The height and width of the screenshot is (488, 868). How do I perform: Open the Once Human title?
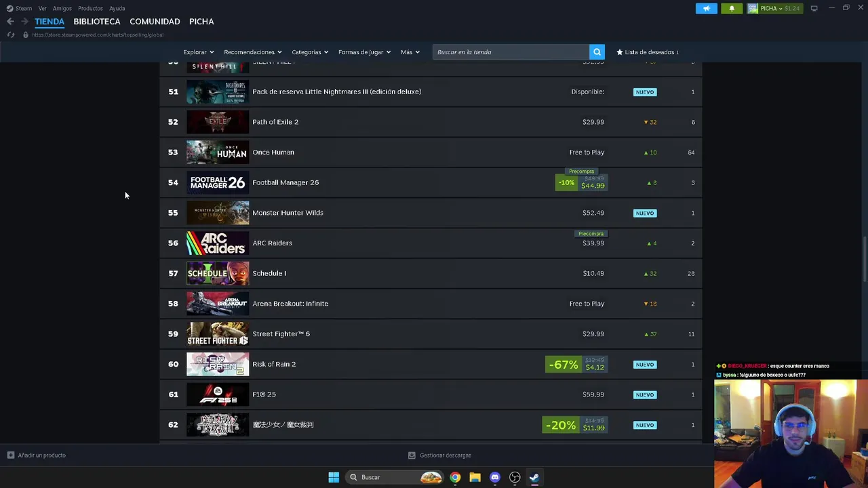(x=273, y=152)
